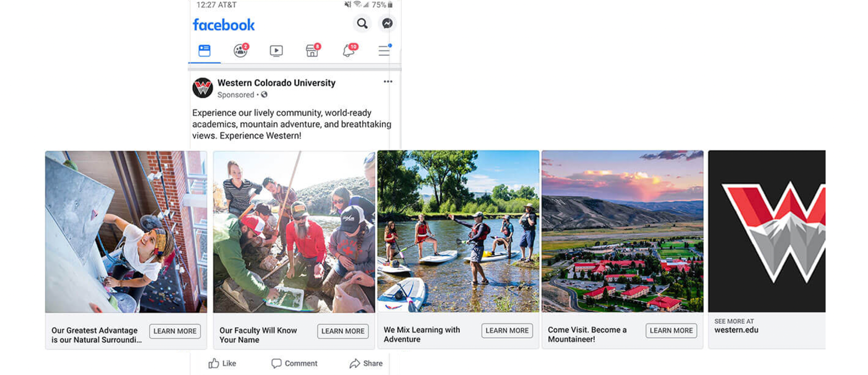Screen dimensions: 868x375
Task: Share the sponsored post
Action: click(366, 363)
